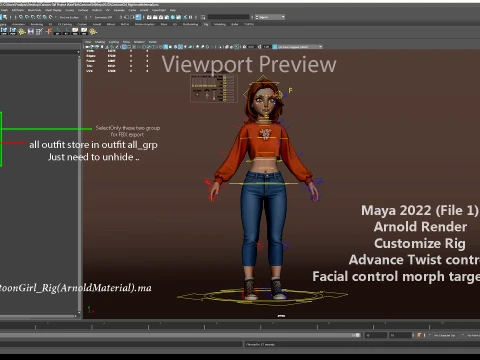This screenshot has height=360, width=480.
Task: Click the status bar result message
Action: click(260, 344)
